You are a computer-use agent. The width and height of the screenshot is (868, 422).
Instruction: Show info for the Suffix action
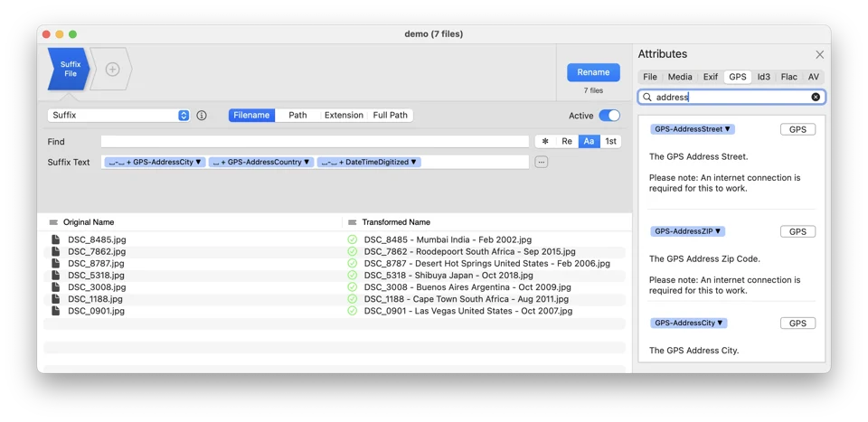202,116
